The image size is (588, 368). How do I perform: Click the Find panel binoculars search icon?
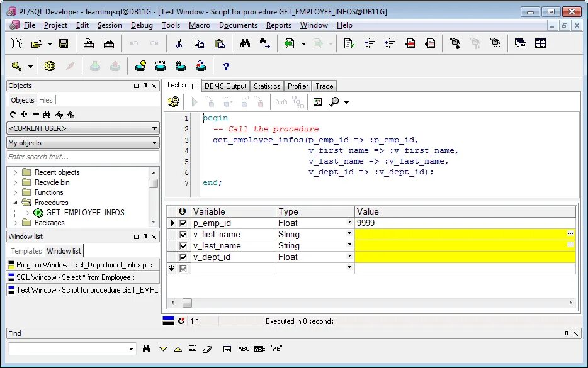tap(147, 349)
